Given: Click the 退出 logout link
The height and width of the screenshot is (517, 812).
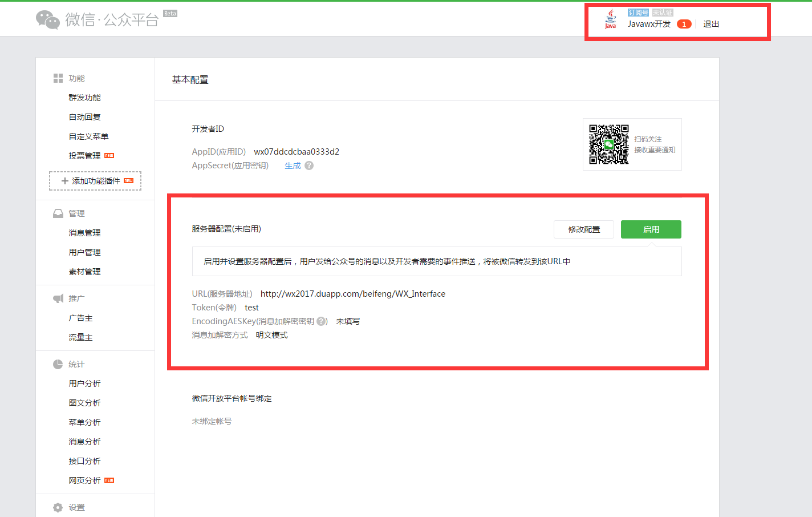Looking at the screenshot, I should (x=711, y=24).
